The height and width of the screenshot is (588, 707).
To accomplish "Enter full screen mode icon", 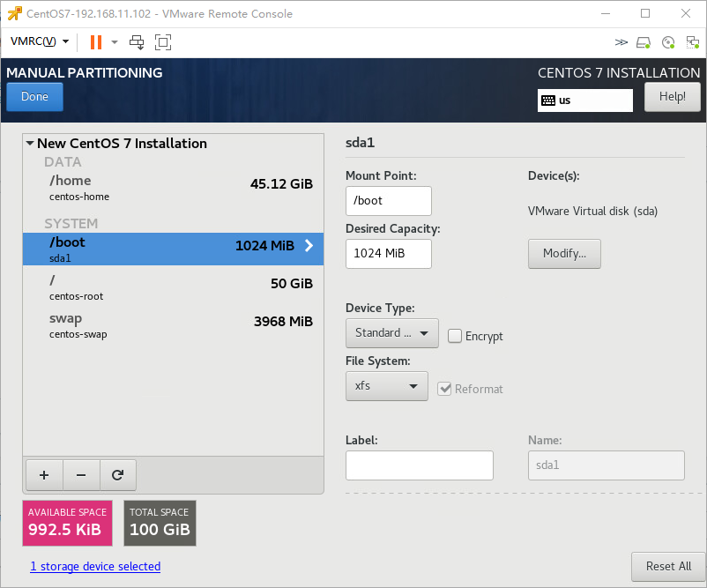I will [163, 42].
